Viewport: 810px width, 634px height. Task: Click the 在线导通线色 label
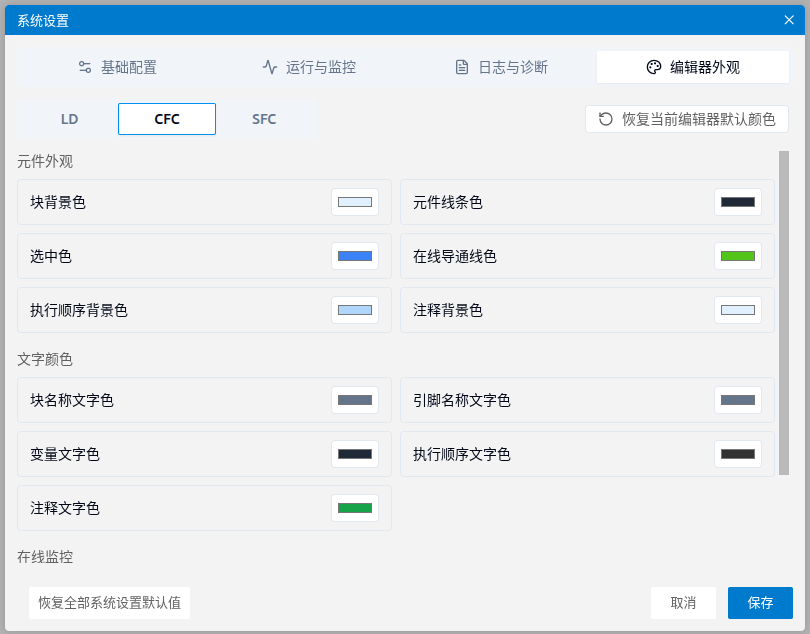(455, 256)
